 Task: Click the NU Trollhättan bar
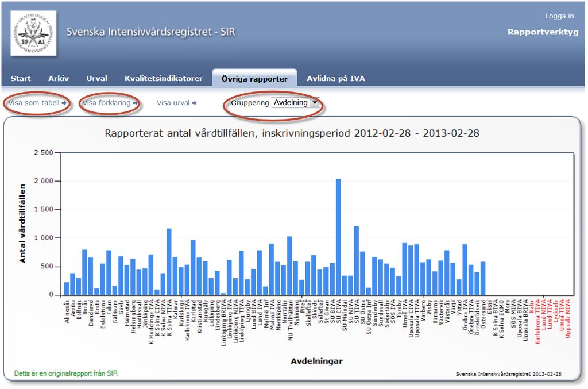[289, 265]
